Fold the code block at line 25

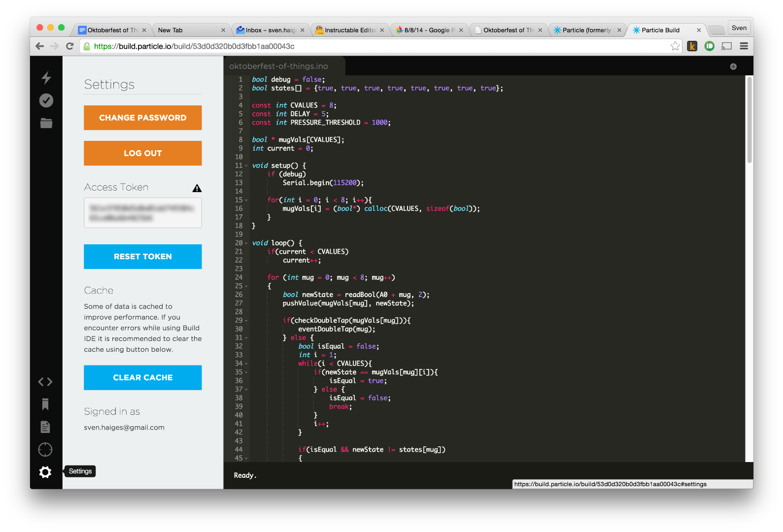coord(246,286)
